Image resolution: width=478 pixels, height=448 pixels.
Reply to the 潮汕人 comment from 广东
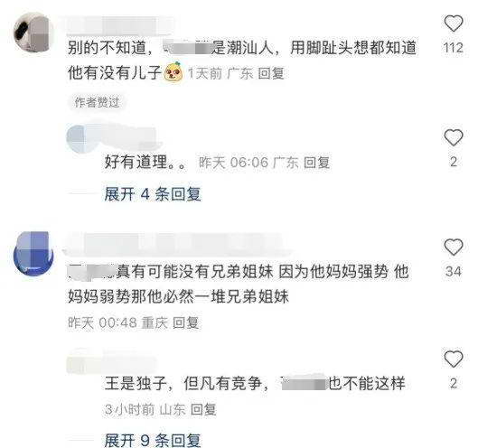(x=271, y=73)
